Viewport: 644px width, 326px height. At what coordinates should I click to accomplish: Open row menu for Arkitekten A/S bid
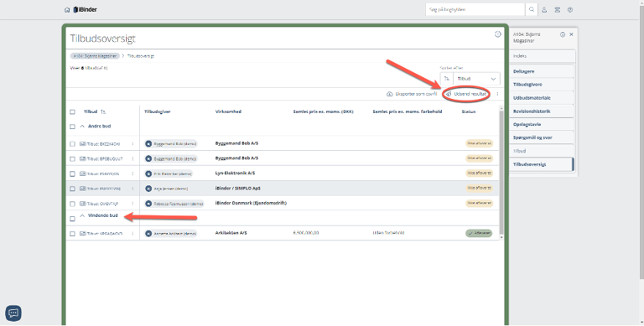pos(132,233)
